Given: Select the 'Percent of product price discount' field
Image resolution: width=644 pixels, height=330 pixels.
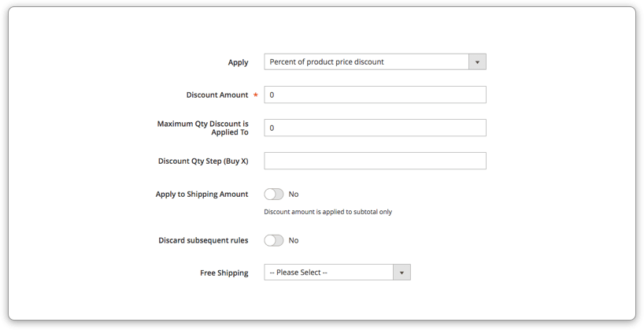Looking at the screenshot, I should coord(375,62).
